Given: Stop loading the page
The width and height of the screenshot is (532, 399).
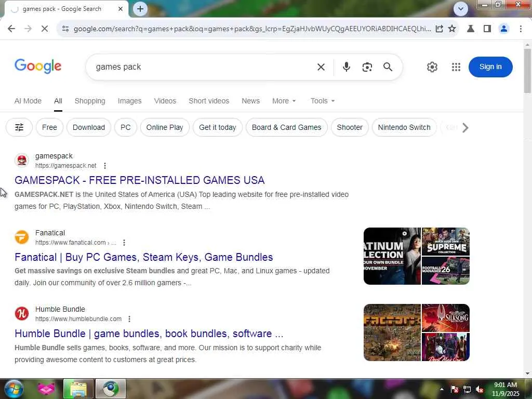Looking at the screenshot, I should click(x=45, y=29).
